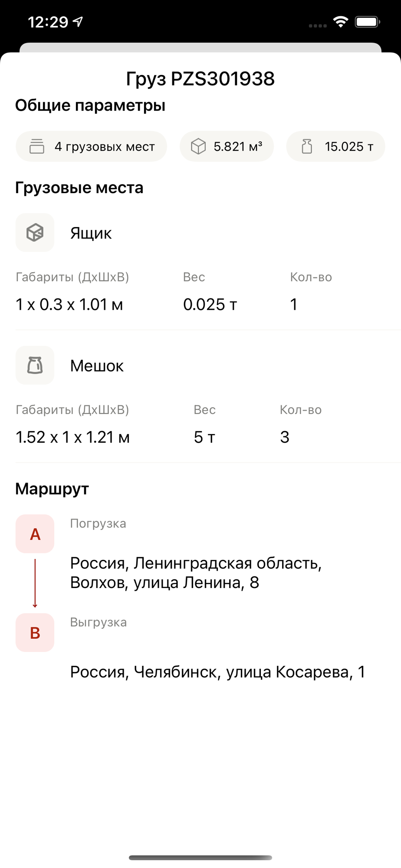This screenshot has width=401, height=868.
Task: Select the red B unloading point marker
Action: pos(35,633)
